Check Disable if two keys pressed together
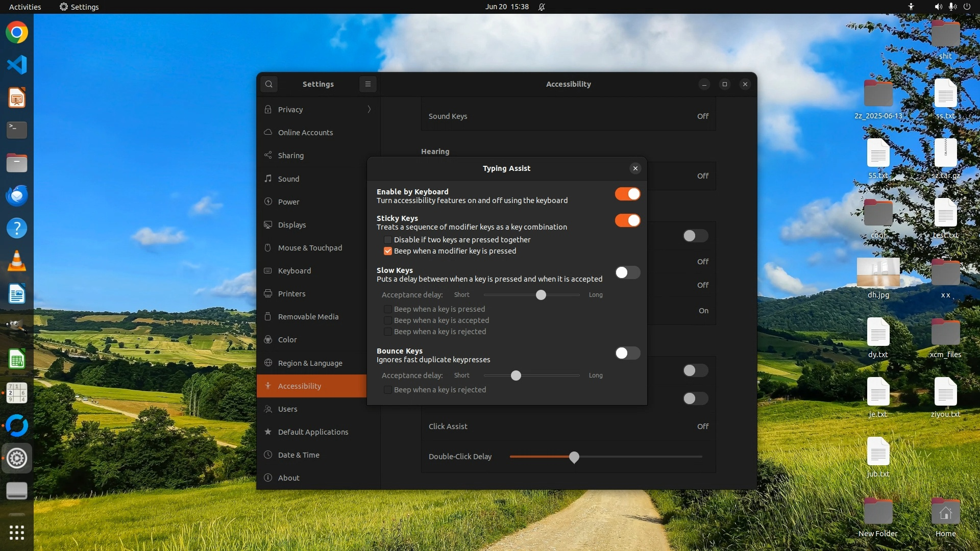The width and height of the screenshot is (980, 551). [388, 240]
